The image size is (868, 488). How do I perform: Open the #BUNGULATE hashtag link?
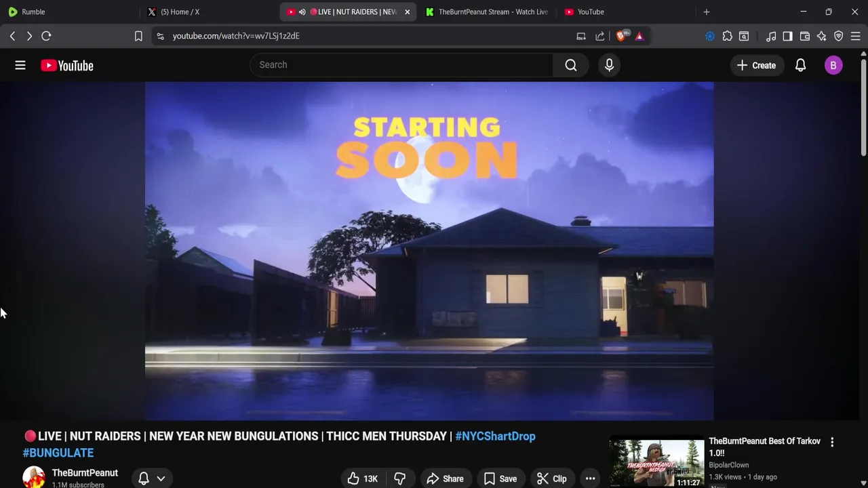(58, 453)
